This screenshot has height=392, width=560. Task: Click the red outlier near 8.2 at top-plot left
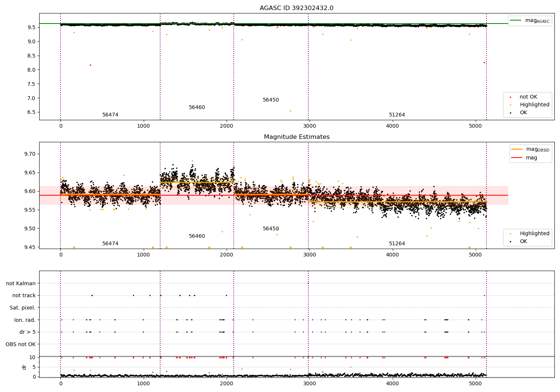pos(90,65)
